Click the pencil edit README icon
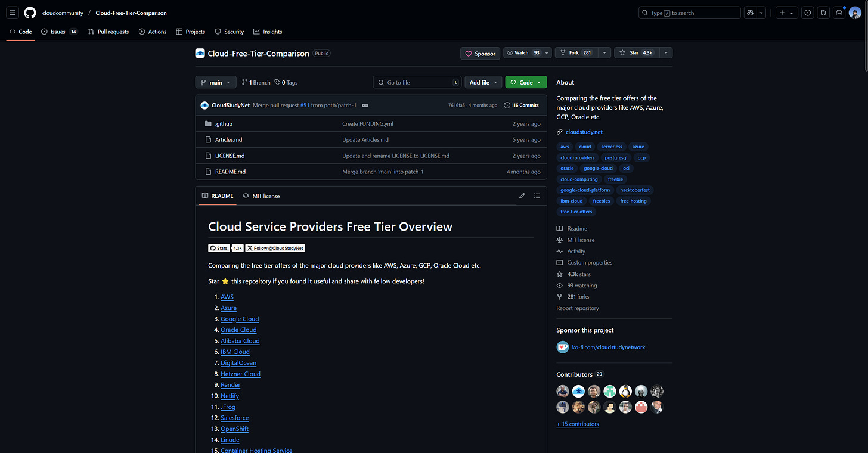868x453 pixels. 522,196
